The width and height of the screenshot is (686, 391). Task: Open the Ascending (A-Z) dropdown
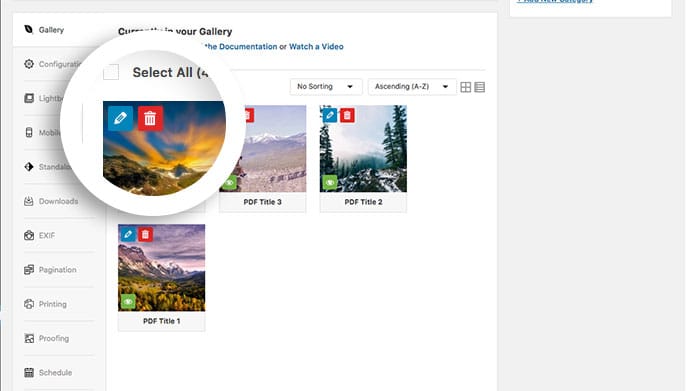[x=412, y=87]
